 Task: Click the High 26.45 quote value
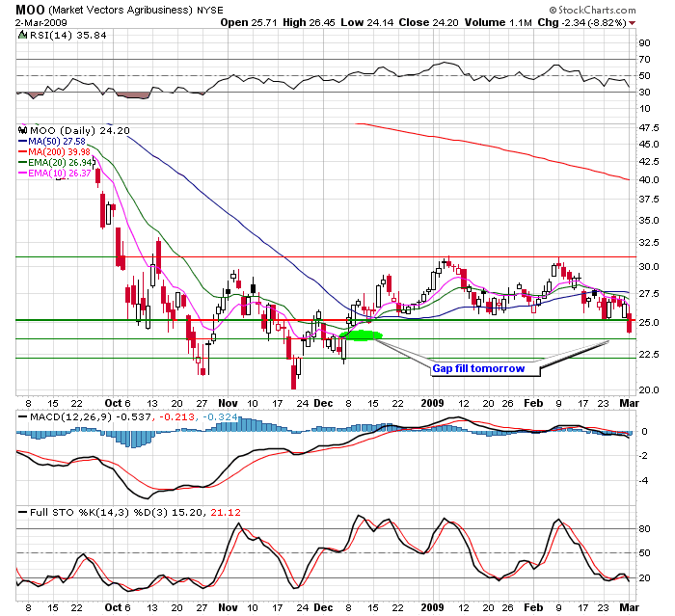(309, 23)
